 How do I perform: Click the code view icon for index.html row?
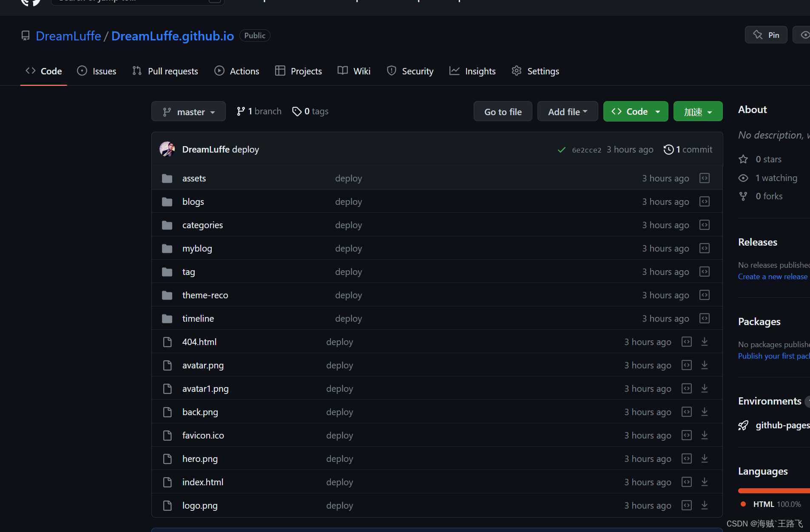tap(687, 482)
